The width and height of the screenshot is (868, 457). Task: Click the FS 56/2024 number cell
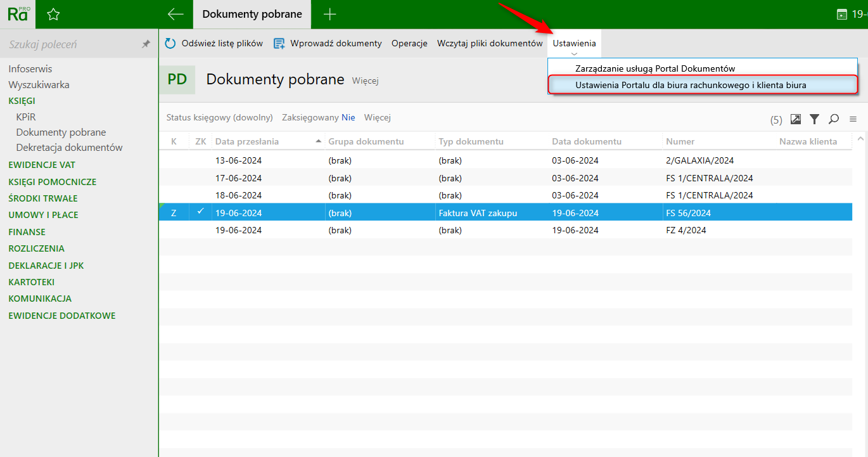pos(688,213)
